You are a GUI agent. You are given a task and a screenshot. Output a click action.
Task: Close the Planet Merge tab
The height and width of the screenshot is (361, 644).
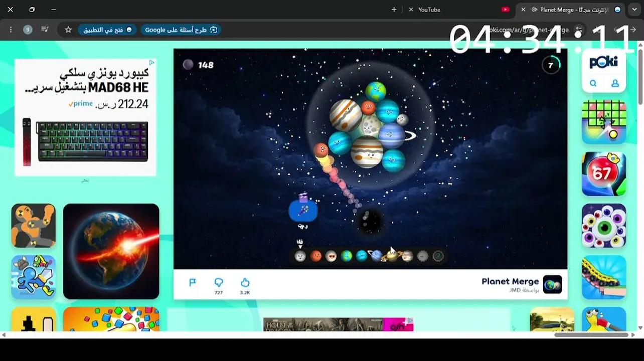coord(523,10)
